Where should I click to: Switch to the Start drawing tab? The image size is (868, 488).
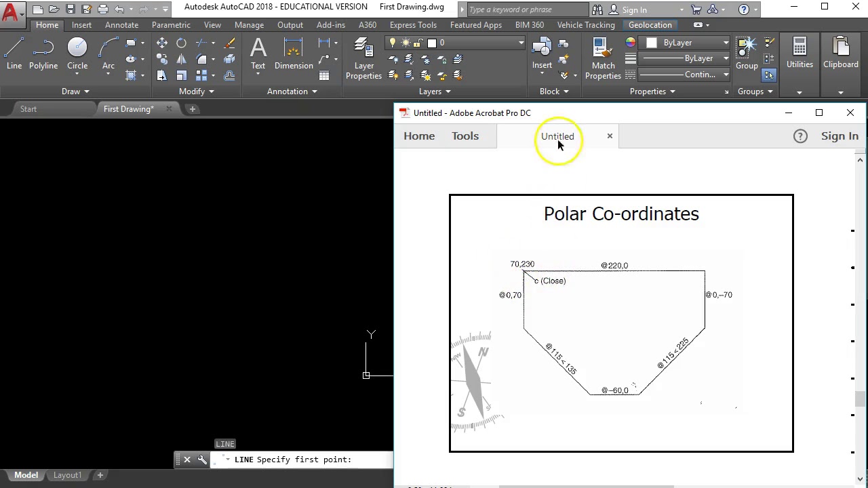(28, 109)
